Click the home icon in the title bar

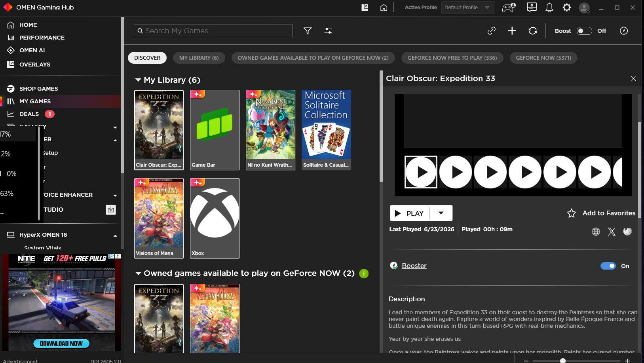coord(384,8)
